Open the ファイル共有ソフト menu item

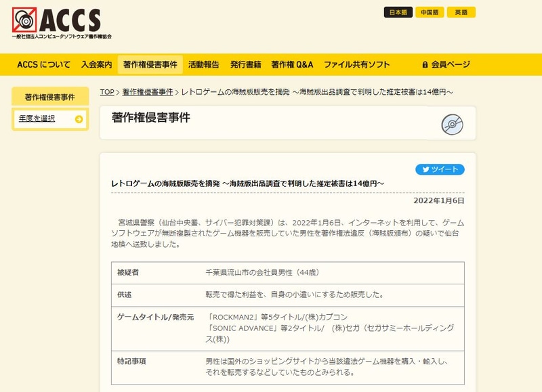click(x=356, y=64)
